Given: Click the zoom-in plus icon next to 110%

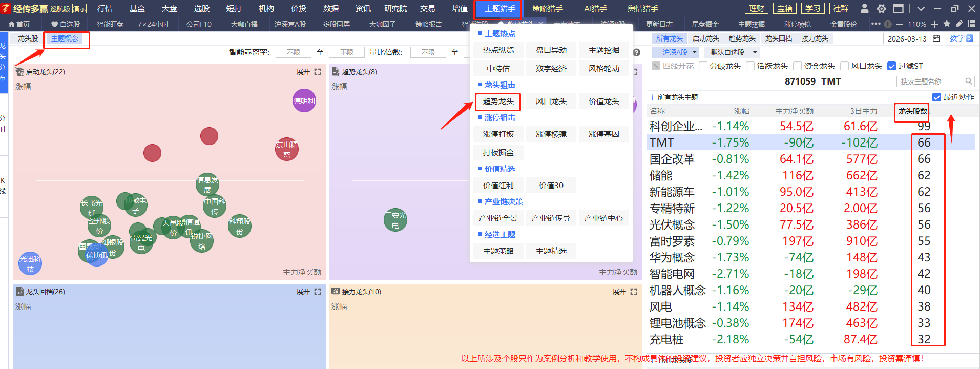Looking at the screenshot, I should (934, 24).
